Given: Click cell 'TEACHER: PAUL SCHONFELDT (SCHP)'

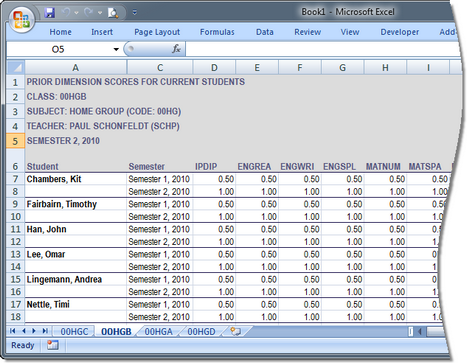Looking at the screenshot, I should 103,126.
